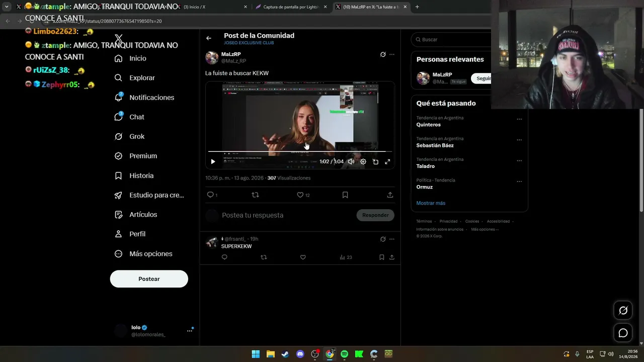Click Mostrar más under trends
644x362 pixels.
(x=431, y=203)
